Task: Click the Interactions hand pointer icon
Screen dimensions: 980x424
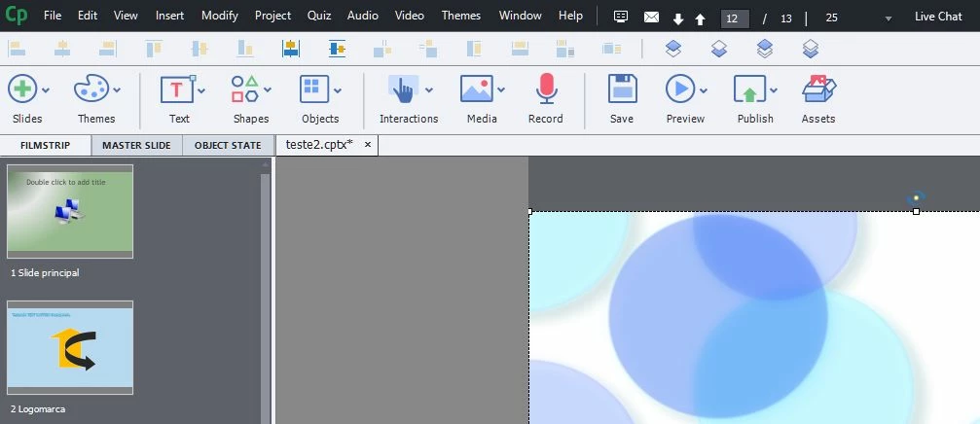Action: pyautogui.click(x=404, y=89)
